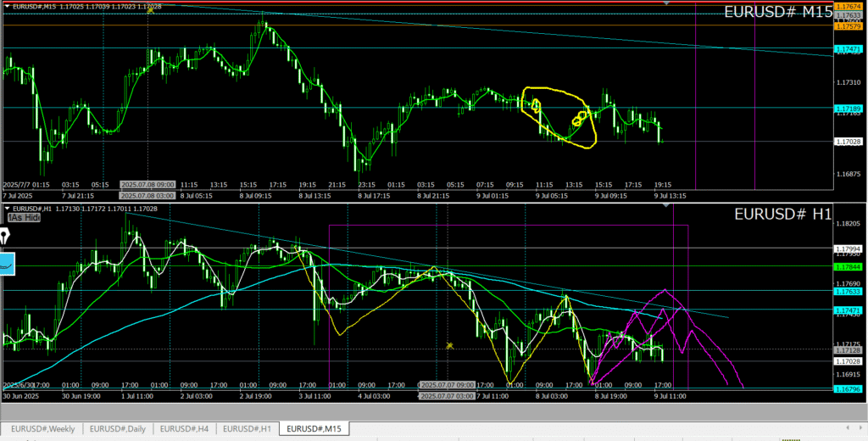Toggle the MAs Hide button
The height and width of the screenshot is (441, 868).
point(24,218)
